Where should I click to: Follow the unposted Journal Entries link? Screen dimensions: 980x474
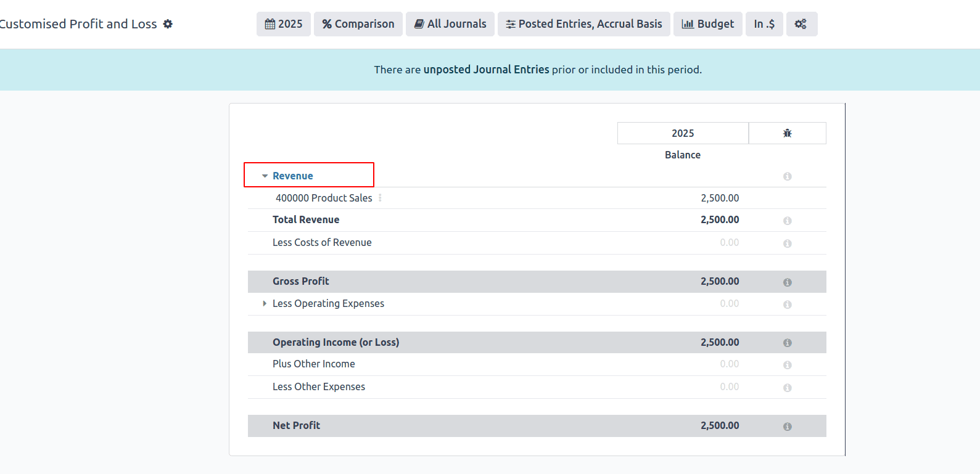pos(486,70)
